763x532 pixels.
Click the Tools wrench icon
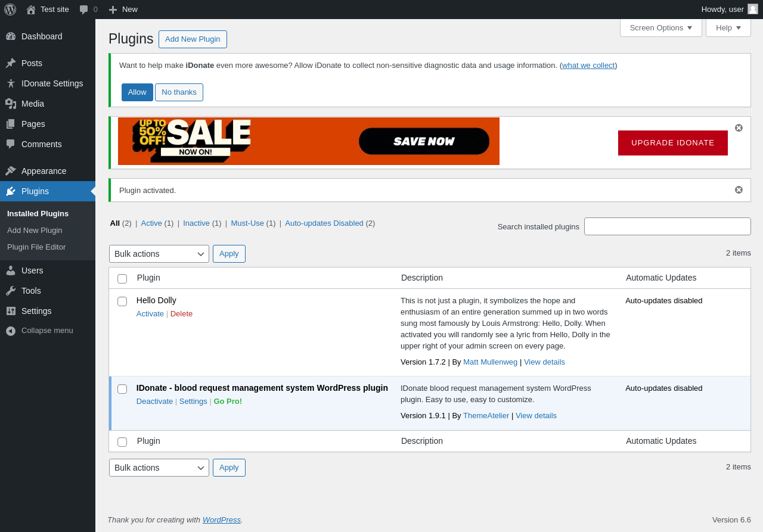[x=11, y=291]
